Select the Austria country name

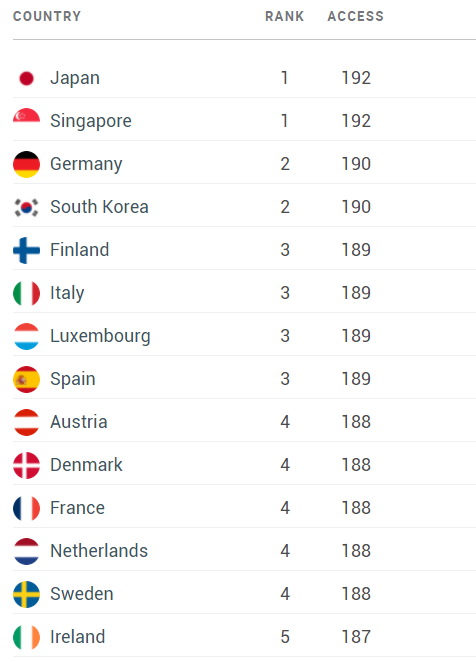[79, 422]
